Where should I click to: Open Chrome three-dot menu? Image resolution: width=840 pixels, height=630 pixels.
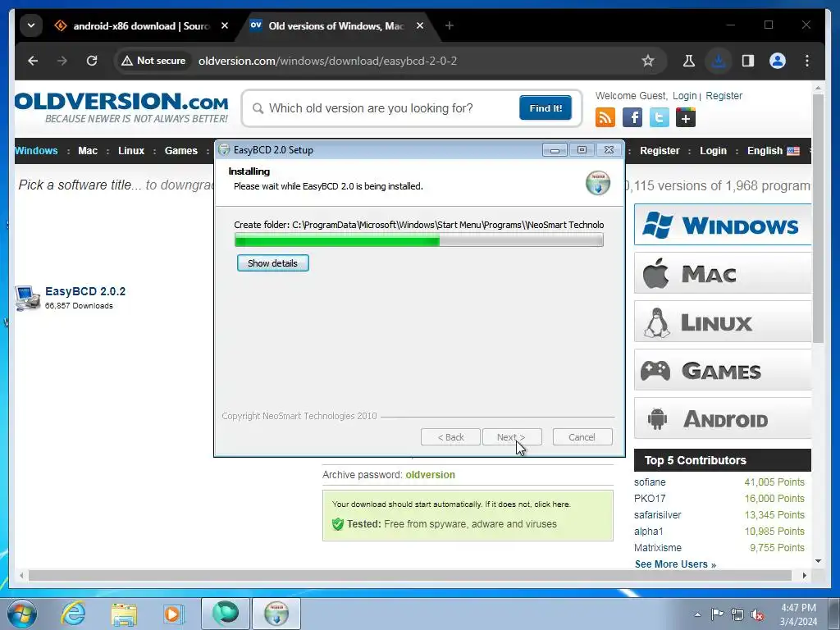click(807, 61)
